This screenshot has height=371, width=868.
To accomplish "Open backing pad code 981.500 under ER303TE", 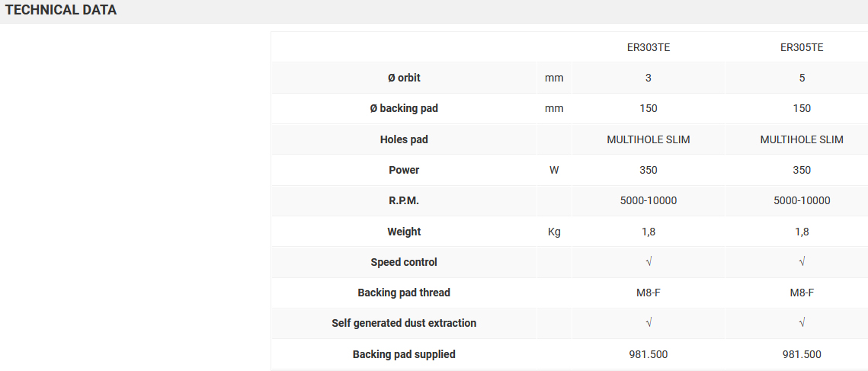I will 649,354.
